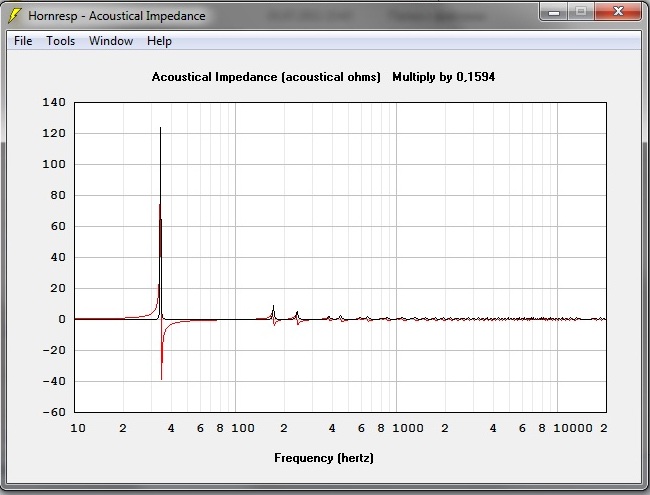
Task: Click the 1000 x-axis frequency label
Action: pyautogui.click(x=408, y=428)
